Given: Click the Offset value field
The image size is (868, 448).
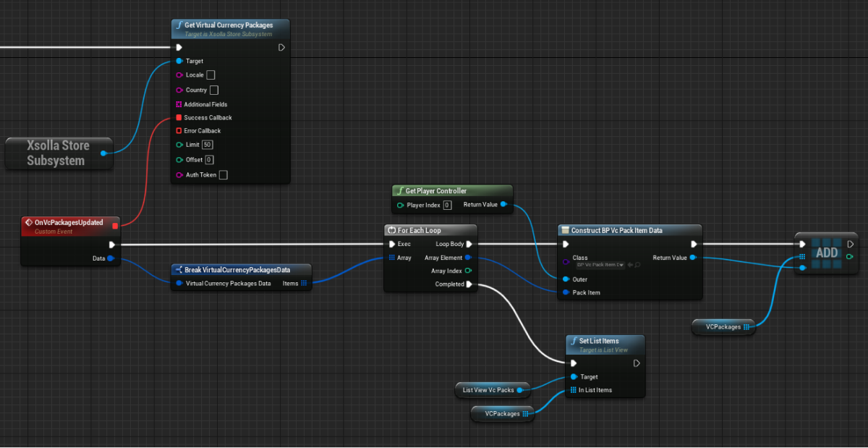Looking at the screenshot, I should coord(209,159).
